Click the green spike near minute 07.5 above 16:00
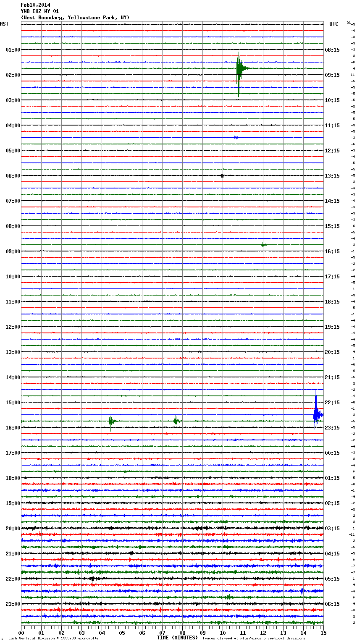 176,420
